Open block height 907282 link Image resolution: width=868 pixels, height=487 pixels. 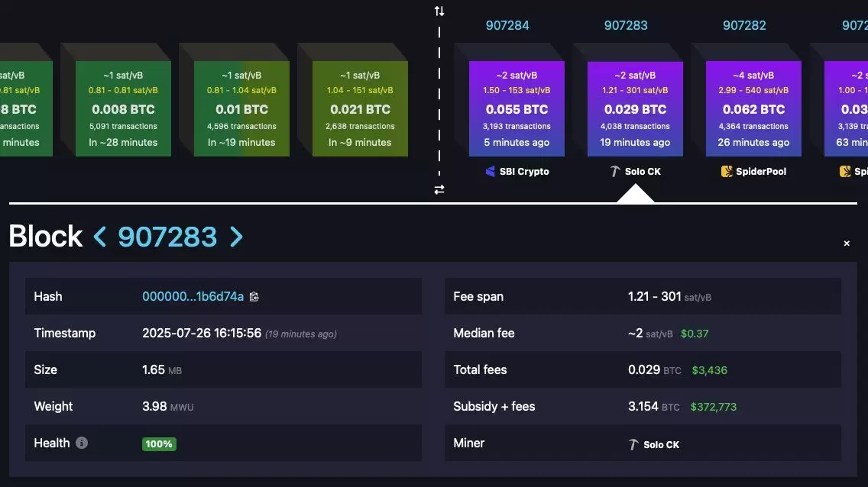[744, 25]
